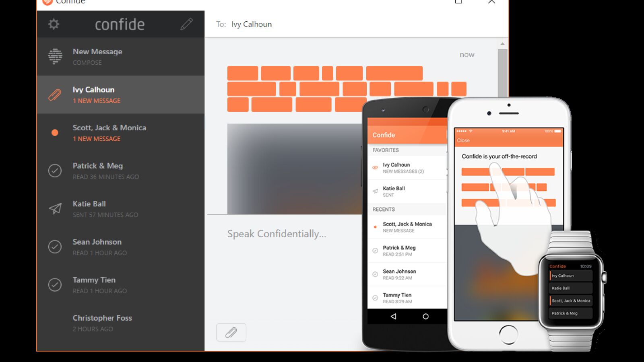Image resolution: width=644 pixels, height=362 pixels.
Task: Click the scrollbar up arrow
Action: pyautogui.click(x=502, y=43)
